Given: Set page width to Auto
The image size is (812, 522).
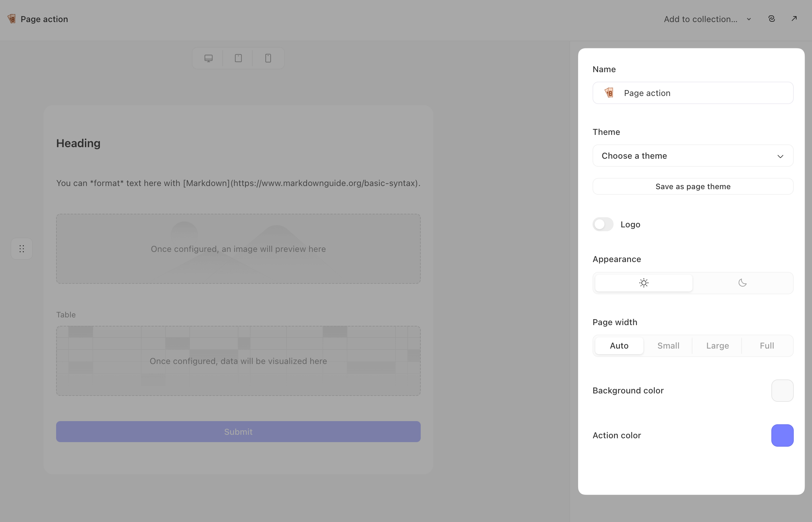Looking at the screenshot, I should (x=619, y=346).
